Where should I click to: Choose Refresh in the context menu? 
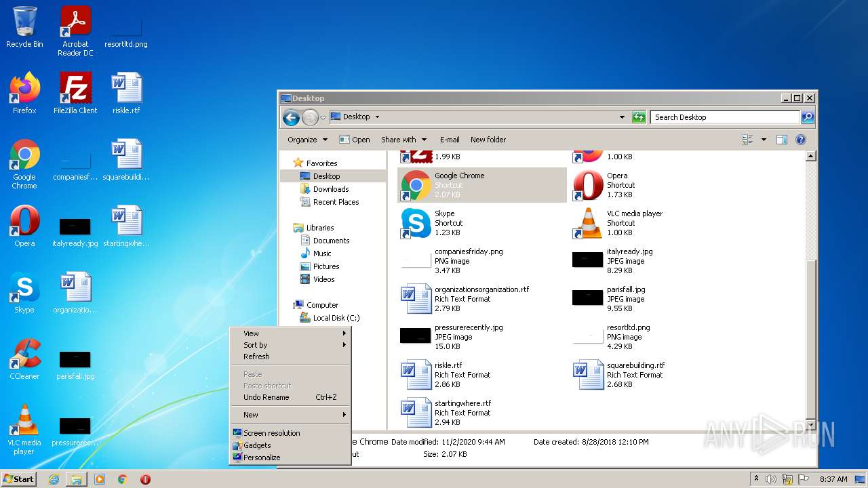290,357
